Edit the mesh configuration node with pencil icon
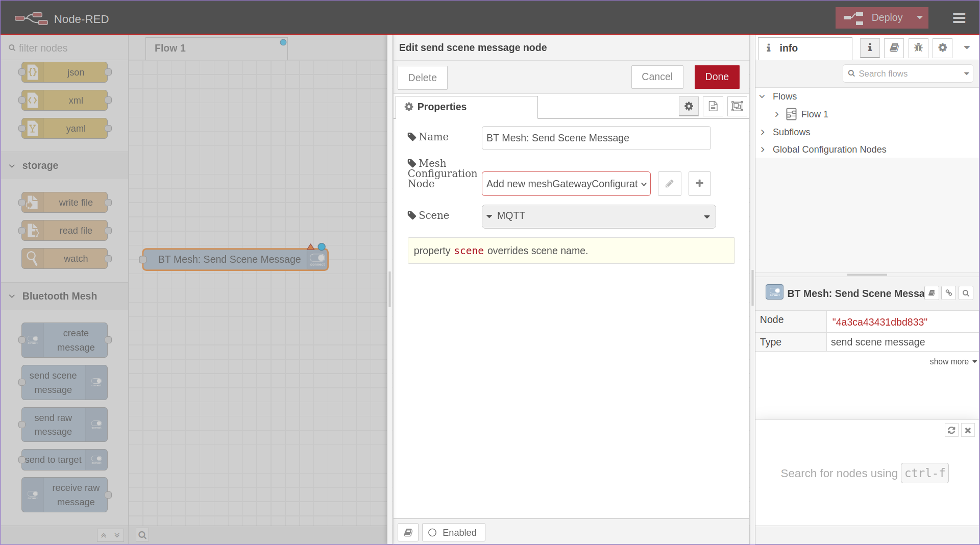Image resolution: width=980 pixels, height=545 pixels. pyautogui.click(x=669, y=184)
